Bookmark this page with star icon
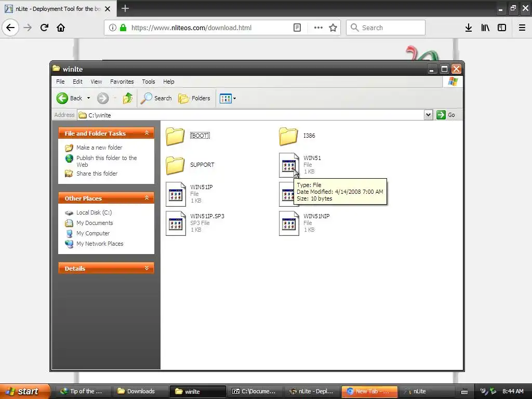 (x=333, y=28)
